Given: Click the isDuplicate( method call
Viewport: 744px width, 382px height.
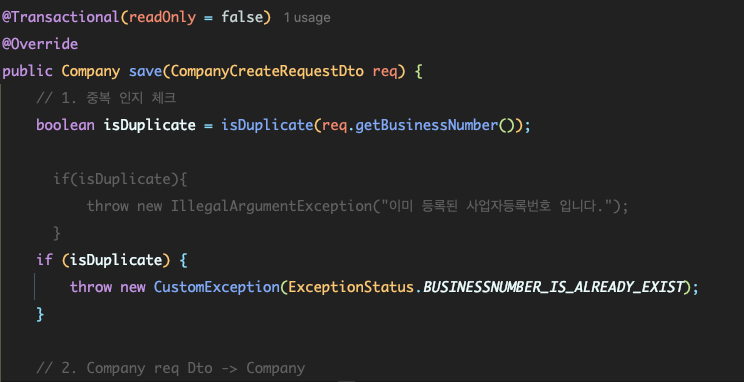Looking at the screenshot, I should tap(267, 125).
